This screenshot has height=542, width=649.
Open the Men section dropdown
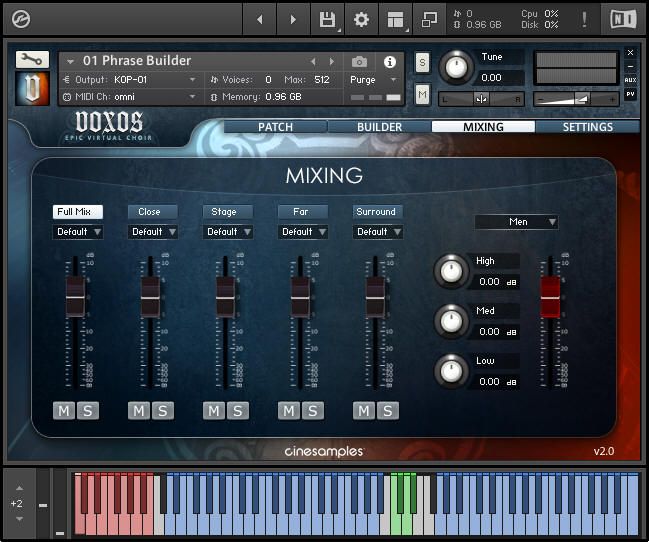516,222
